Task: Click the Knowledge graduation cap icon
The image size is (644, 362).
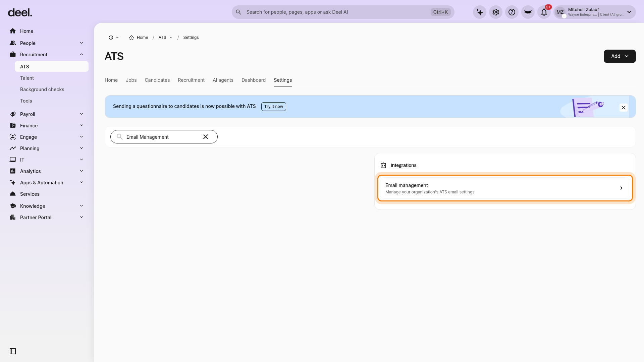Action: pos(13,206)
